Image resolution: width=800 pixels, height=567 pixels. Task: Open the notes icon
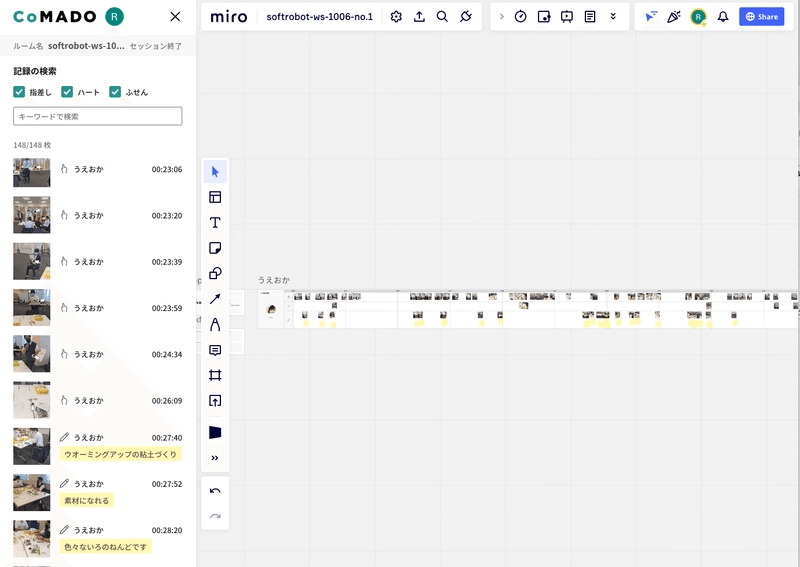590,17
